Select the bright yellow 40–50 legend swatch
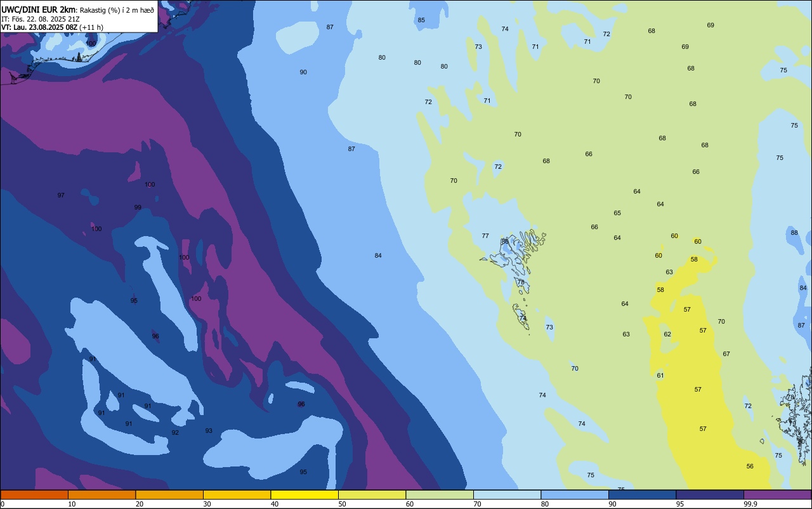The image size is (812, 509). coord(304,494)
